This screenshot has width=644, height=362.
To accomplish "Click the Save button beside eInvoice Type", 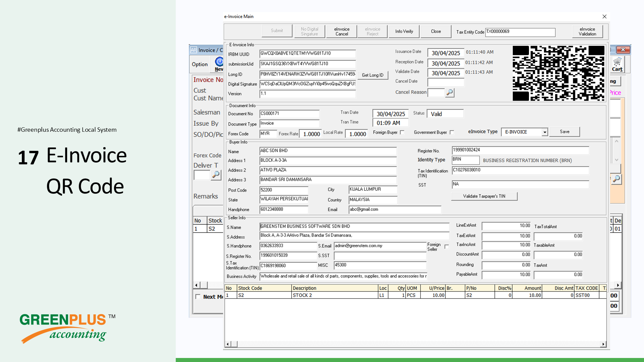I will point(565,132).
